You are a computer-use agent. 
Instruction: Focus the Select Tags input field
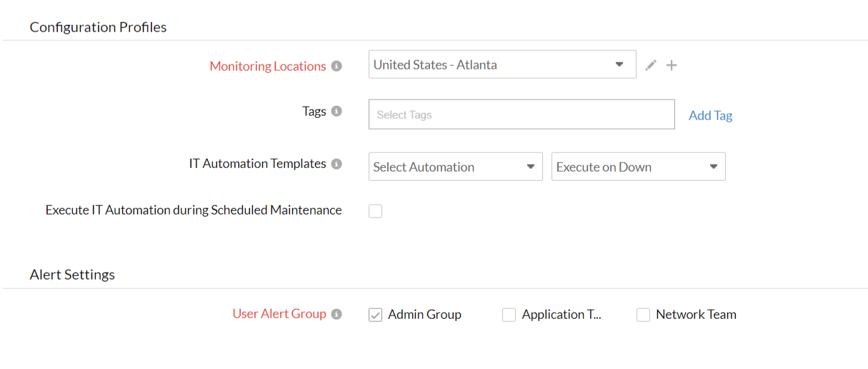521,114
